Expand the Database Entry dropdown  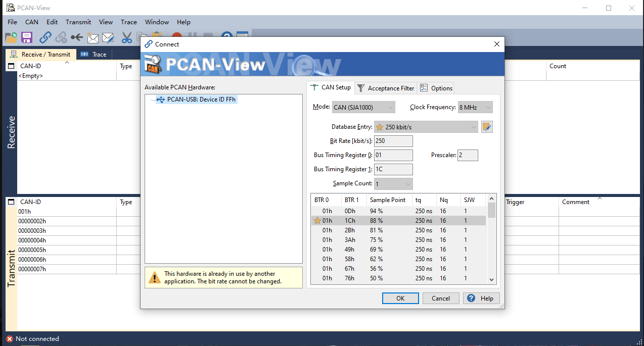(426, 127)
